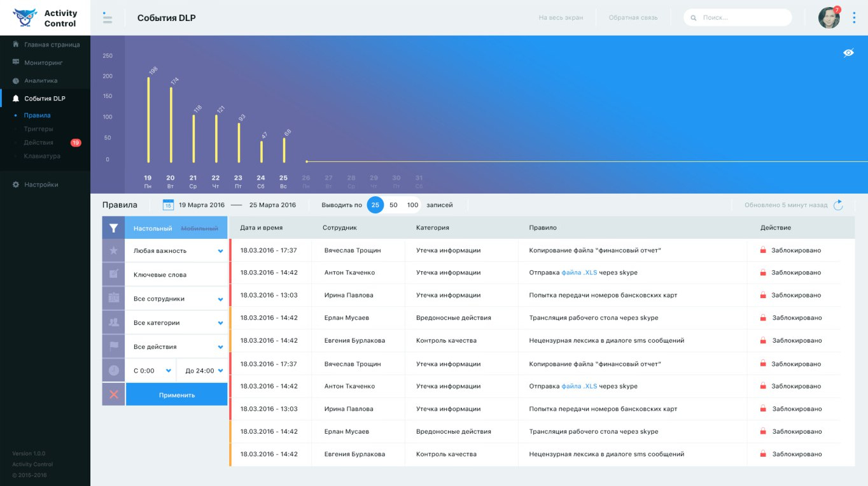
Task: Switch to the Мобильный filter toggle
Action: (x=199, y=228)
